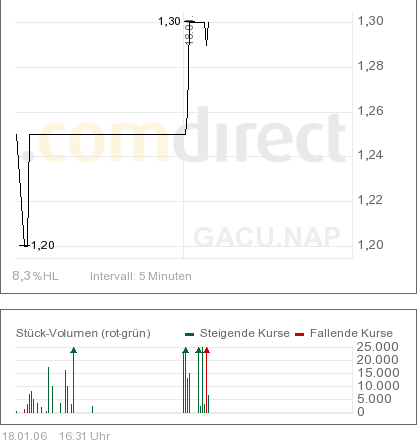Click the red Fallende Kurse legend swatch
The image size is (417, 443).
click(299, 334)
